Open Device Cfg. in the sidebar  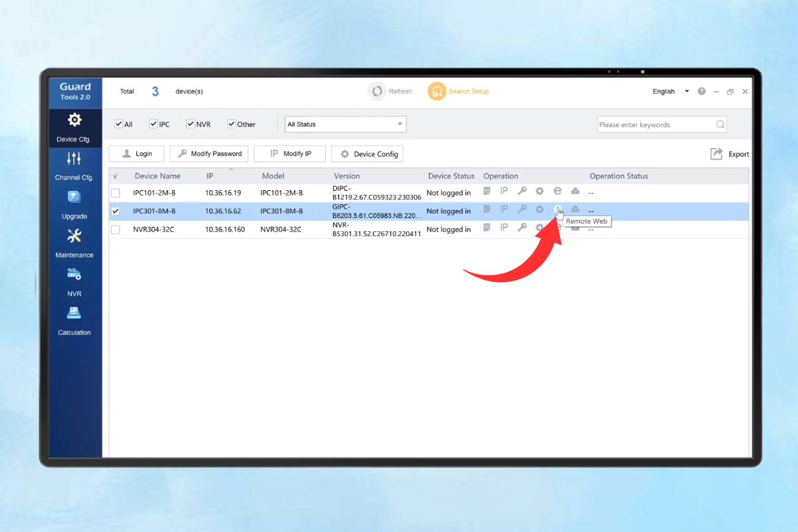pyautogui.click(x=74, y=128)
